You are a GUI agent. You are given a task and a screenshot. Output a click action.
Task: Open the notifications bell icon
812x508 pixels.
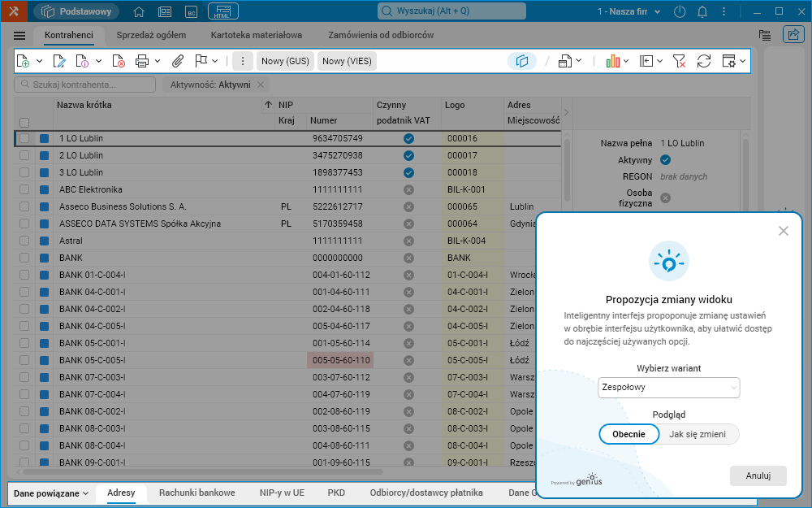[702, 12]
